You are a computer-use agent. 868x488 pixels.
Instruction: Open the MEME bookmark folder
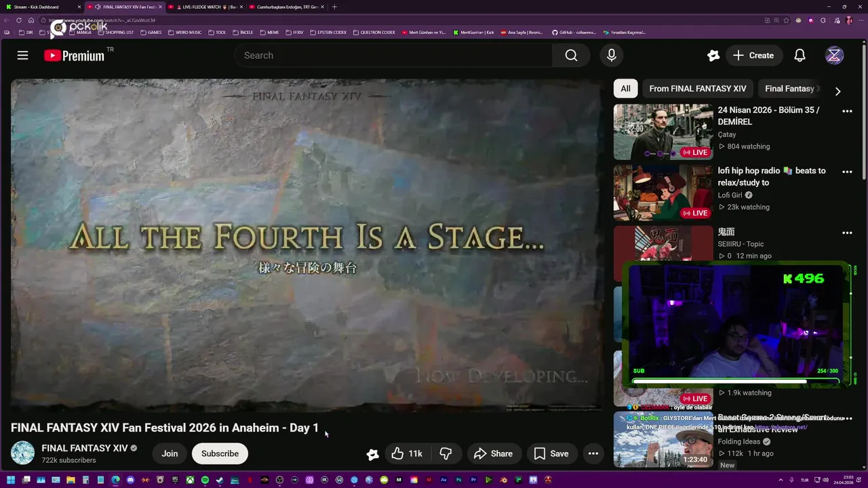pos(269,33)
